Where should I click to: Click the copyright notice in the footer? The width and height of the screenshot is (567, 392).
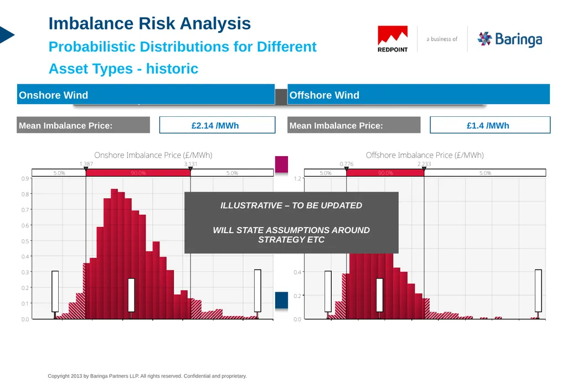147,376
